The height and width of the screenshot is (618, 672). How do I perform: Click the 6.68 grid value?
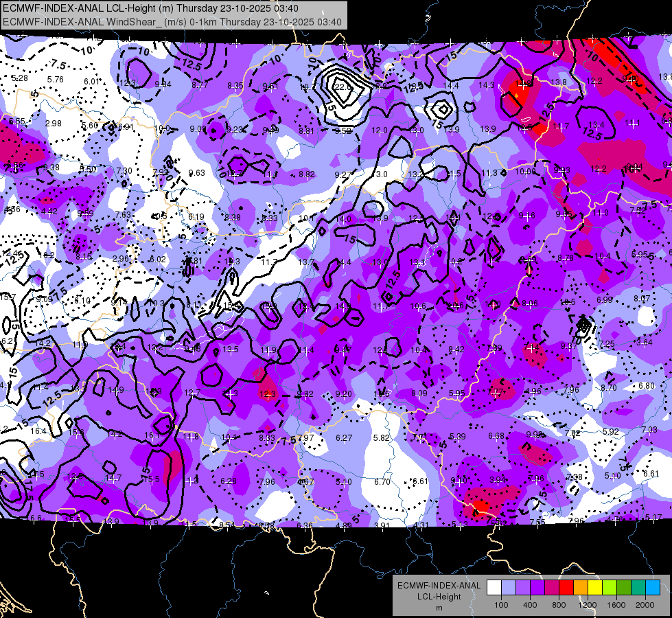click(x=496, y=436)
